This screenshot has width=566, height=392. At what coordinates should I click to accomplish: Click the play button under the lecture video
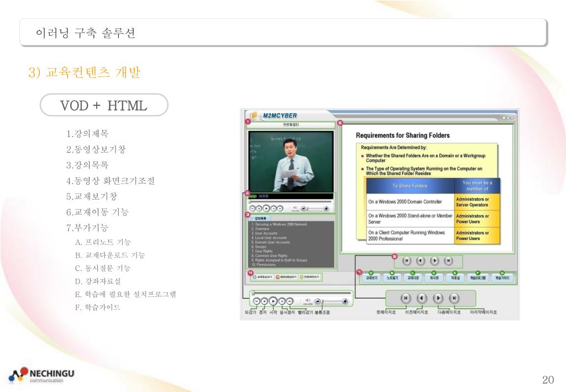click(266, 208)
